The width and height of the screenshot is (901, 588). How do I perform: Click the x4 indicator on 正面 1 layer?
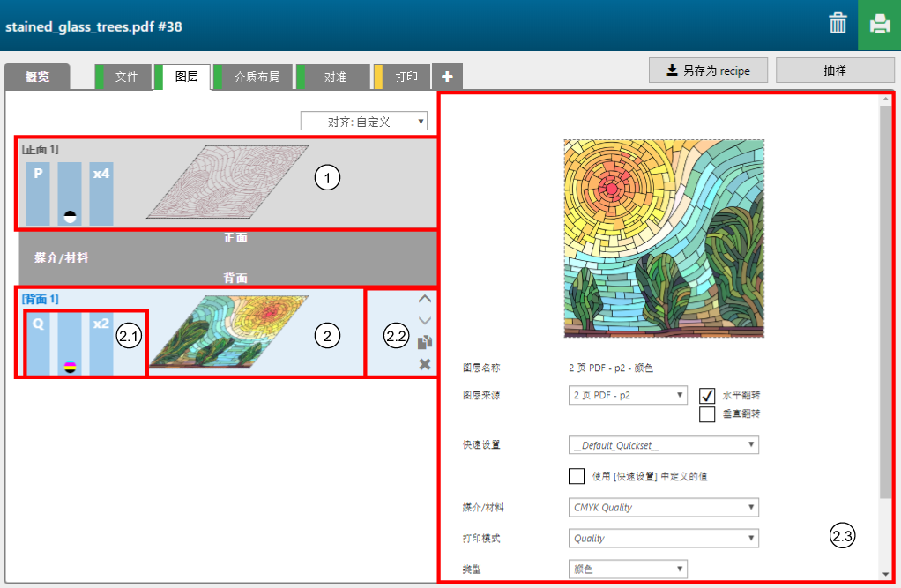click(101, 194)
